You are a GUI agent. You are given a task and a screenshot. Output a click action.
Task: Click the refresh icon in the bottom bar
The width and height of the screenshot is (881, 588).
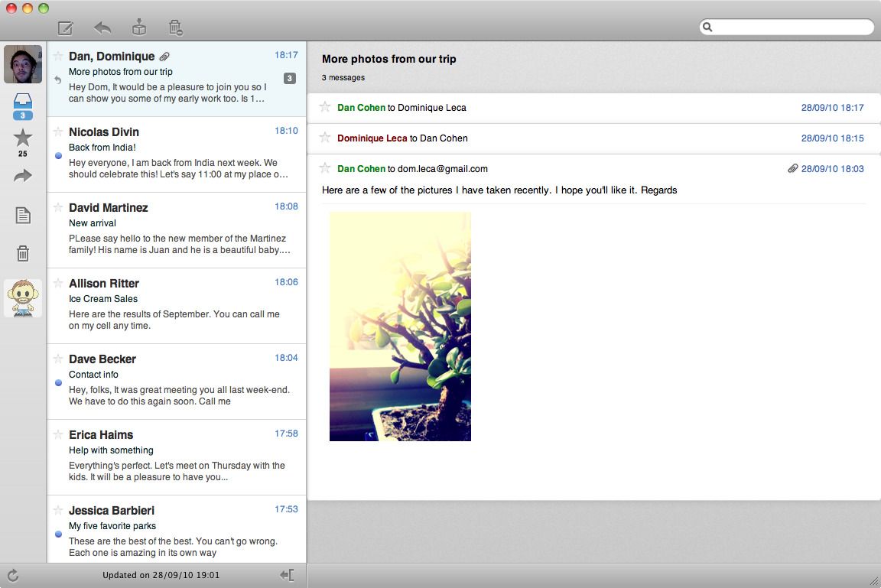[13, 576]
